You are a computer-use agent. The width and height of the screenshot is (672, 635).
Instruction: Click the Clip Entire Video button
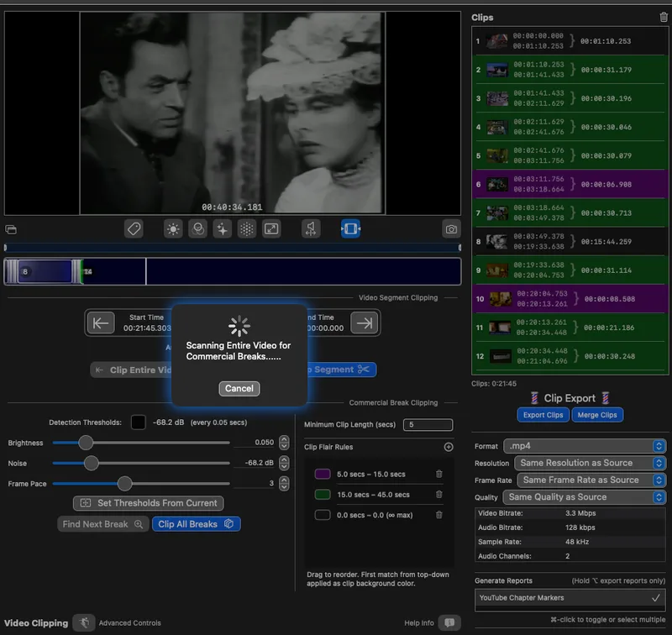pos(131,370)
